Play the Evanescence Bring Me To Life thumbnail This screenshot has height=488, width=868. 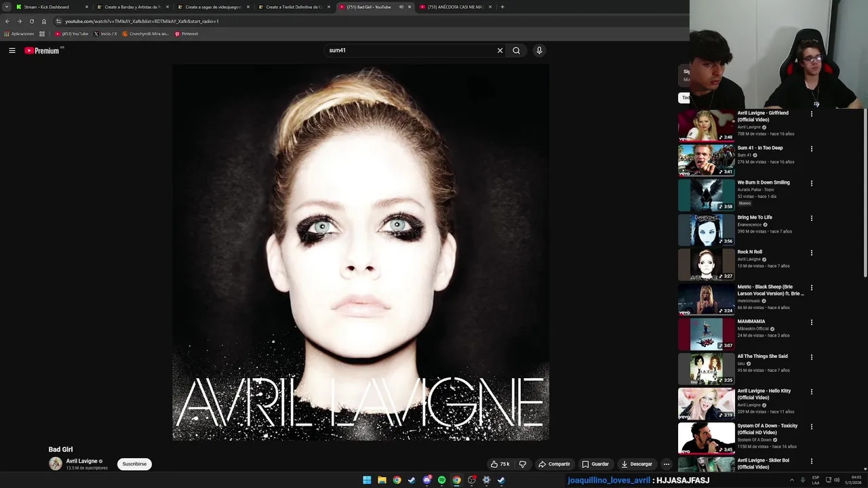coord(706,230)
